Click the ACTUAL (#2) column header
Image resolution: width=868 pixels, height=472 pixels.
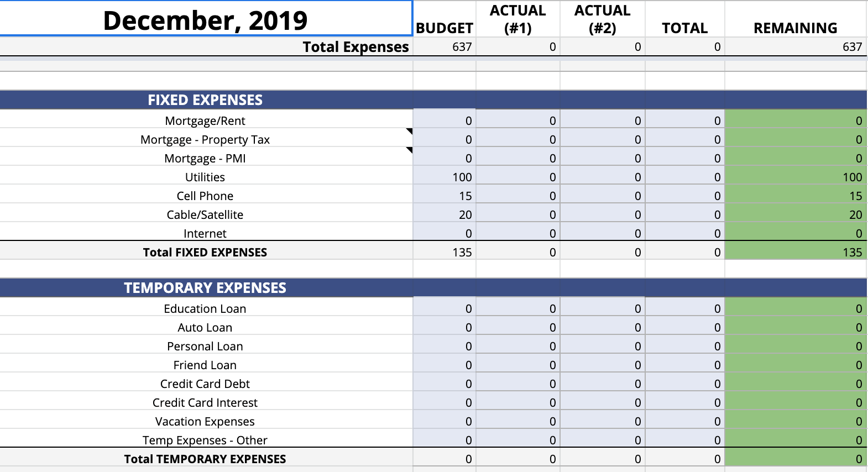coord(603,19)
